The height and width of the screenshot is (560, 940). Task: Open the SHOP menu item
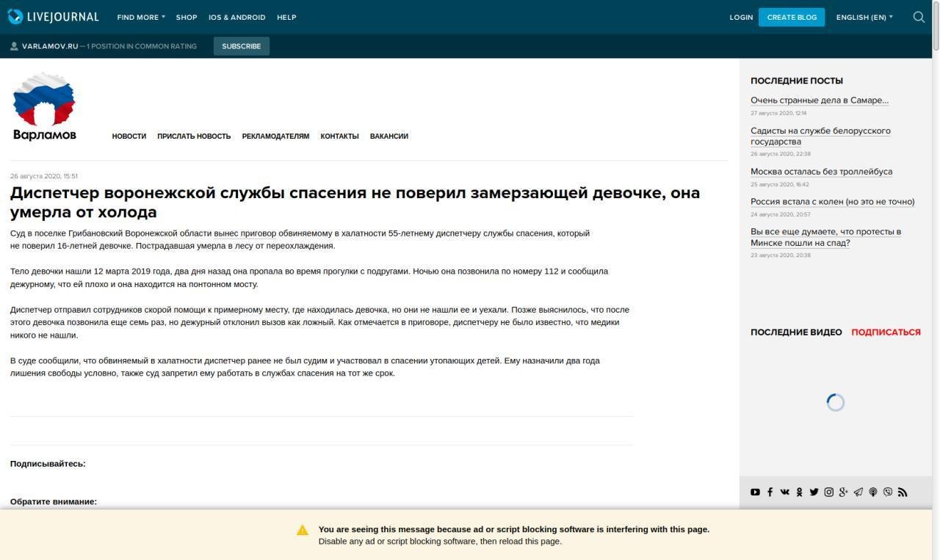click(187, 17)
